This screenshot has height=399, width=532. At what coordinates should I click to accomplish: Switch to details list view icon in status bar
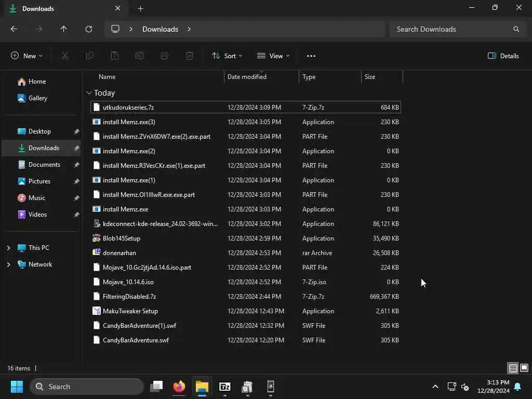pyautogui.click(x=513, y=368)
